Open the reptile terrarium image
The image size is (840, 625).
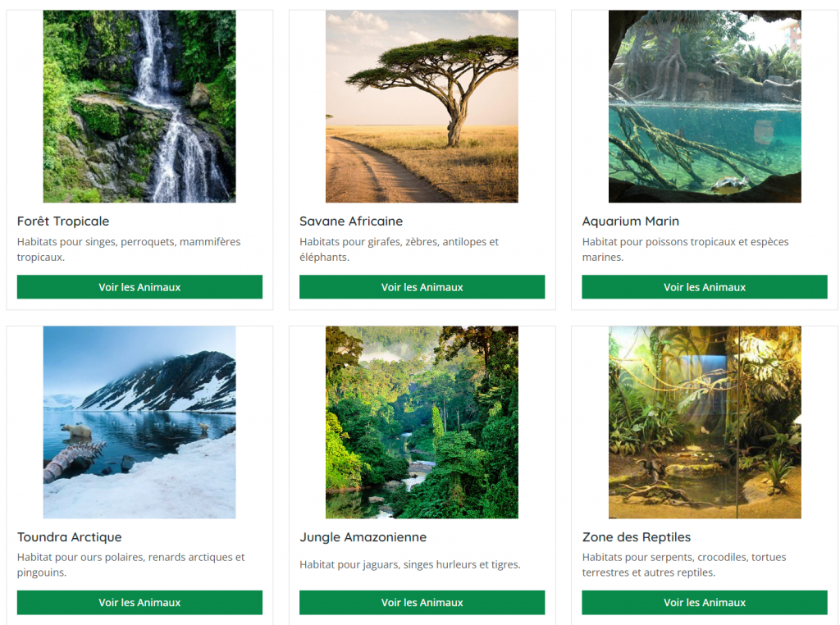click(x=705, y=422)
